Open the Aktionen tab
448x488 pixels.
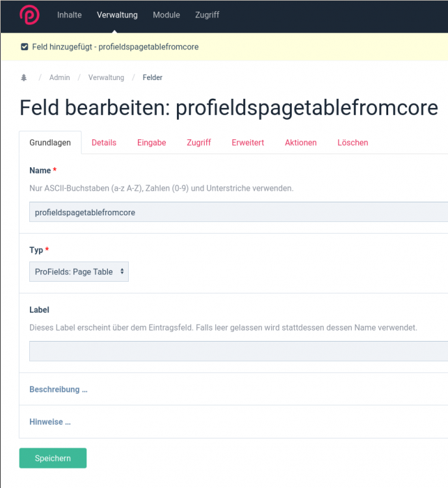point(300,142)
